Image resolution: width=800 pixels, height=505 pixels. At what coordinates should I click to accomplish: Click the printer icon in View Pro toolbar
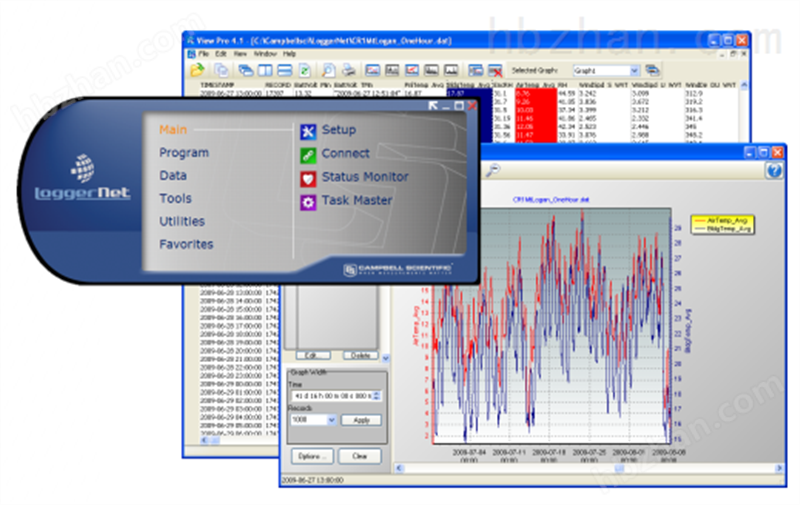coord(347,70)
